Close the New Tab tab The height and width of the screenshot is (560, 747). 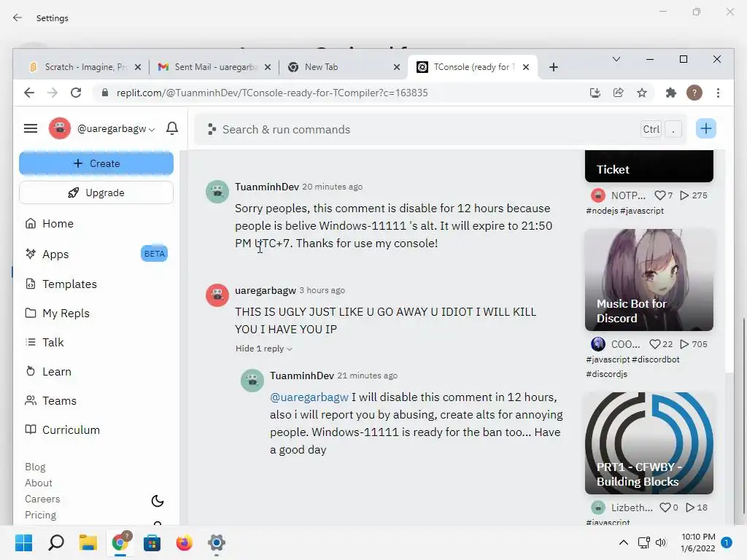coord(397,67)
